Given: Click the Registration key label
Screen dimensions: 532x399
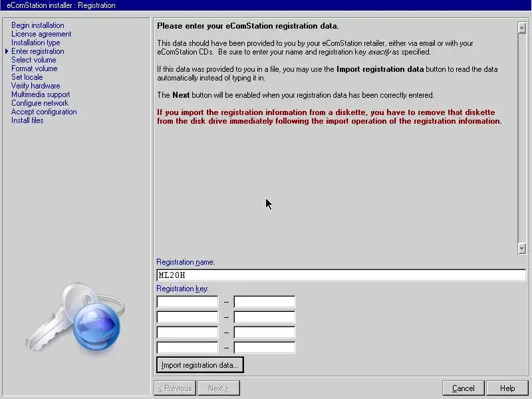Looking at the screenshot, I should pos(182,289).
